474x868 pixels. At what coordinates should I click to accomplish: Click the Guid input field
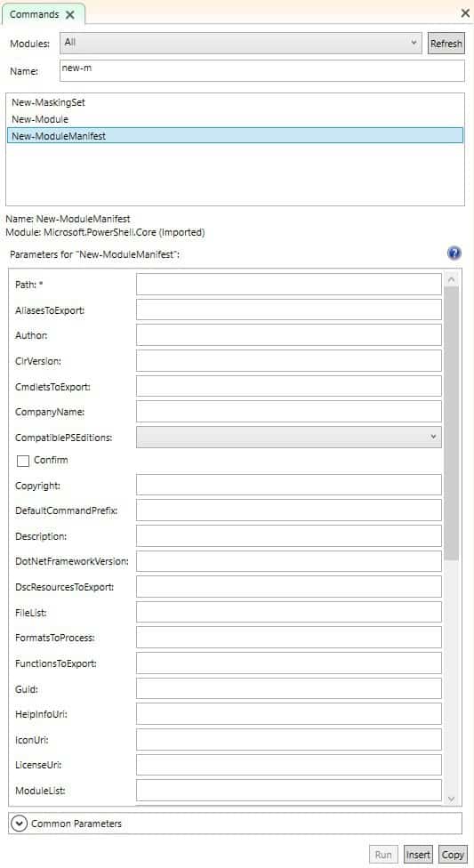[288, 688]
